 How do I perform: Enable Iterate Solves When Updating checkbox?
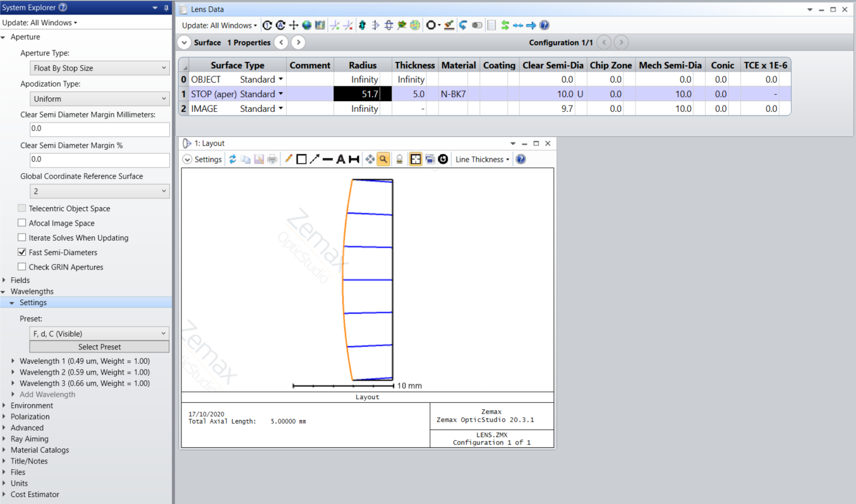coord(22,237)
